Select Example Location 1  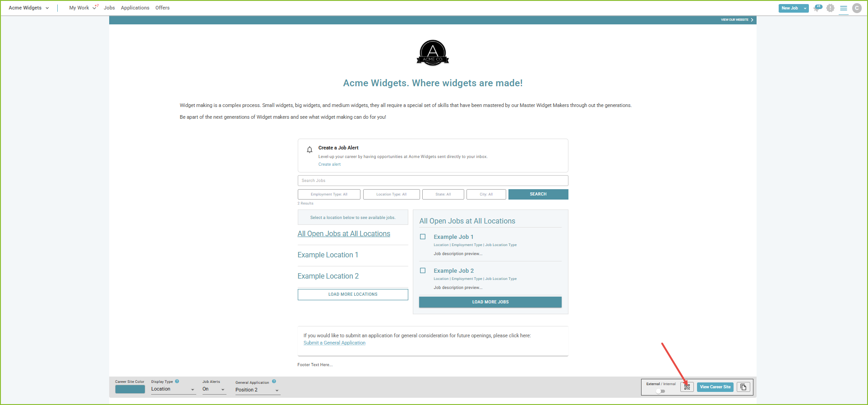(328, 255)
